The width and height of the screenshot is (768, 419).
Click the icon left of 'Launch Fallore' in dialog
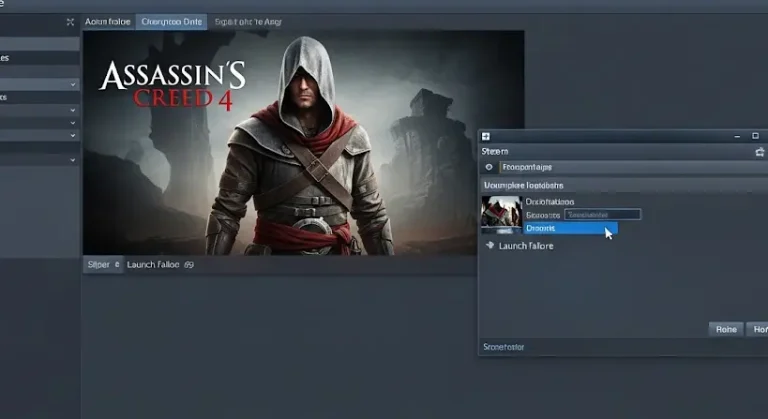(x=490, y=245)
